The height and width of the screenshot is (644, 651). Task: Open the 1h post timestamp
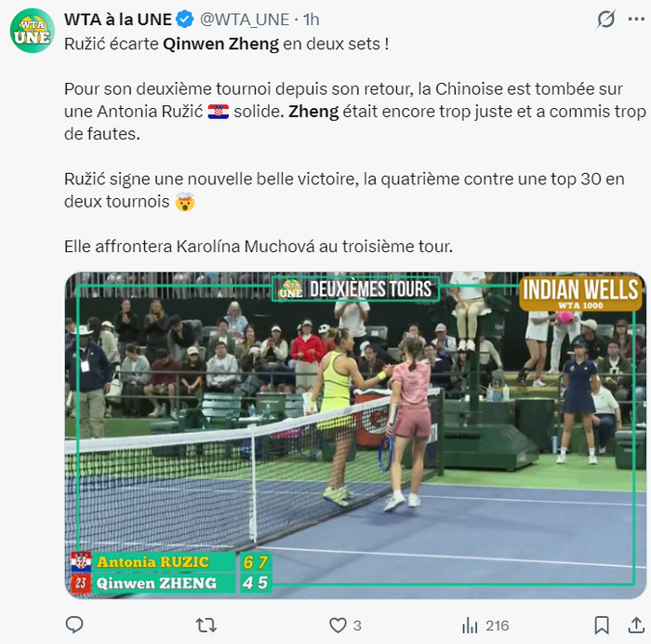tap(311, 20)
